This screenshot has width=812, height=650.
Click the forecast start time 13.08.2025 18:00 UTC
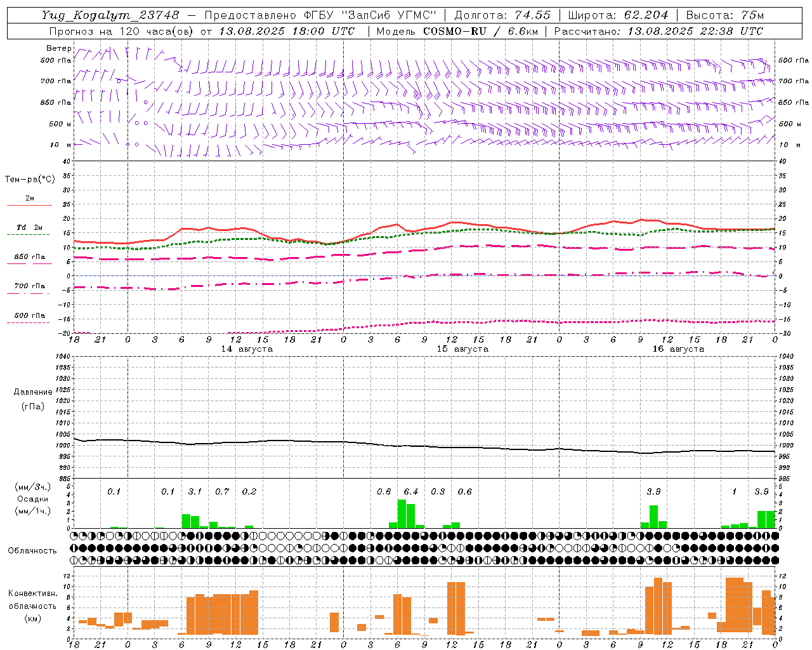click(x=287, y=31)
